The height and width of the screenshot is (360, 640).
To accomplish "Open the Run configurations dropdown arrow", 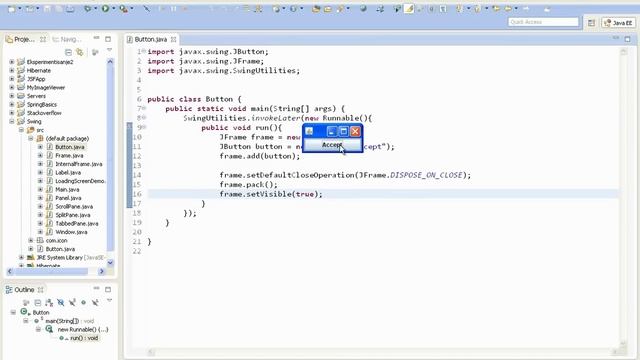I will pos(113,9).
